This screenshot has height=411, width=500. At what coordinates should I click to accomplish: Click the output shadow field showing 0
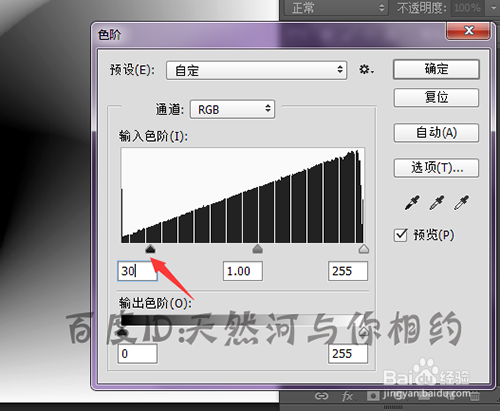(x=137, y=354)
